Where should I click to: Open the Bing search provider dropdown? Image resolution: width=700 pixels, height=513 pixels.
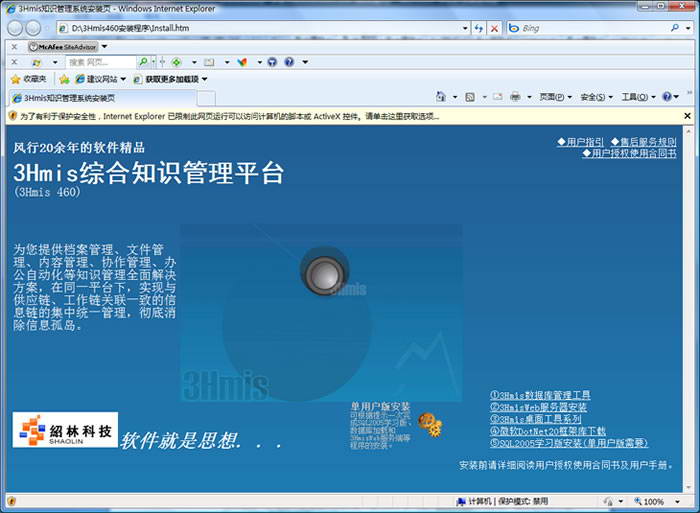tap(688, 28)
